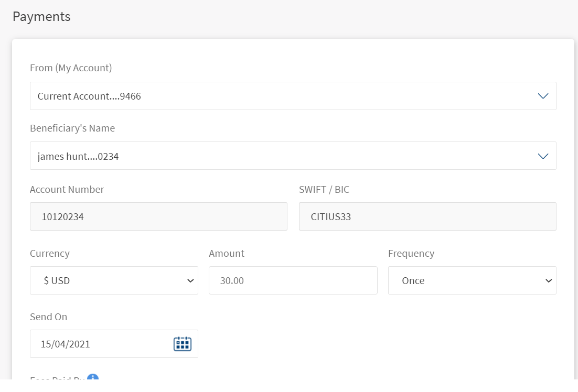Open the Send On calendar date picker
This screenshot has width=578, height=392.
pyautogui.click(x=182, y=344)
